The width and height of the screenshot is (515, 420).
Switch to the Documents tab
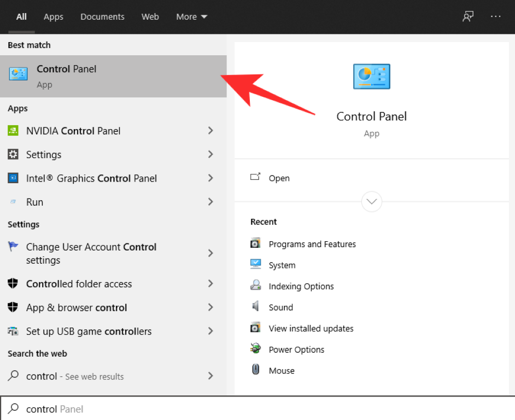pyautogui.click(x=102, y=16)
